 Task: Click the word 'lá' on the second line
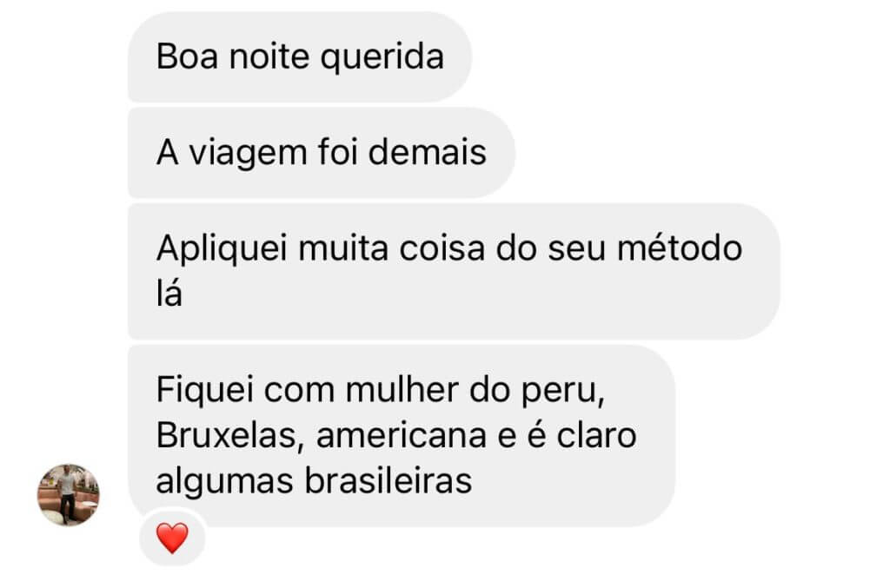point(169,294)
